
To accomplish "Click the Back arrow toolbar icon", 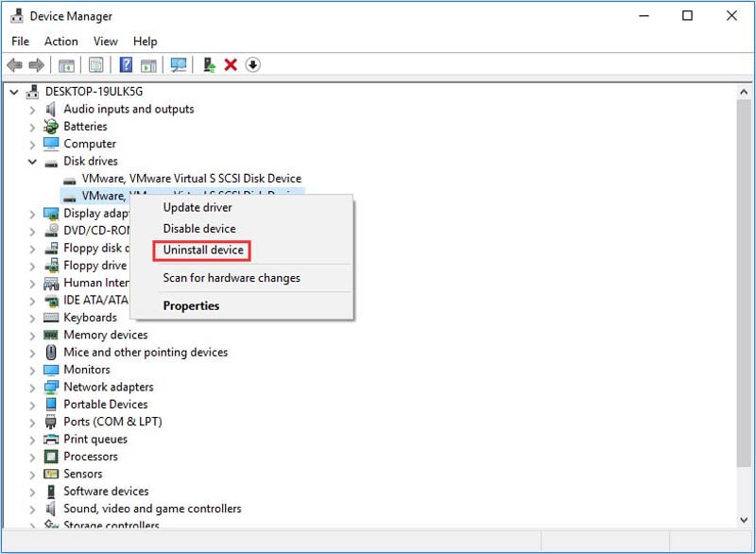I will [x=14, y=64].
